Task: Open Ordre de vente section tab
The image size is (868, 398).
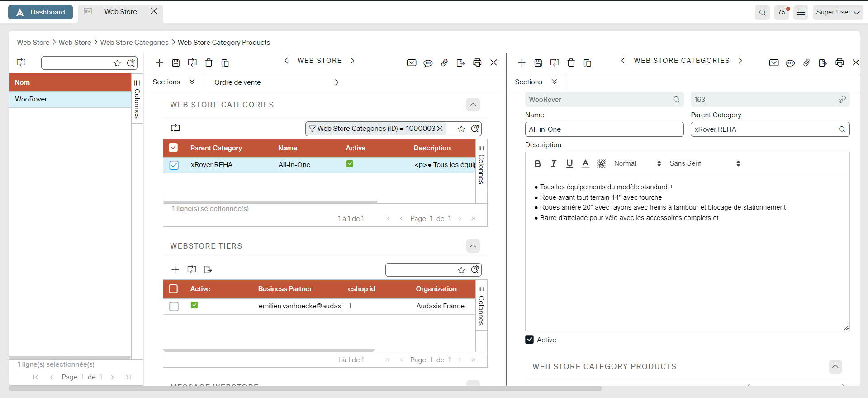Action: (237, 82)
